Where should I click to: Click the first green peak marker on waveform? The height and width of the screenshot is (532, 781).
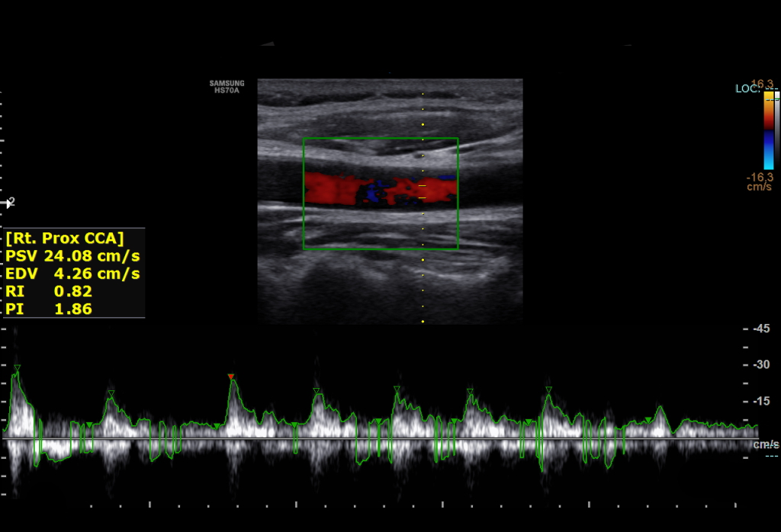[17, 368]
